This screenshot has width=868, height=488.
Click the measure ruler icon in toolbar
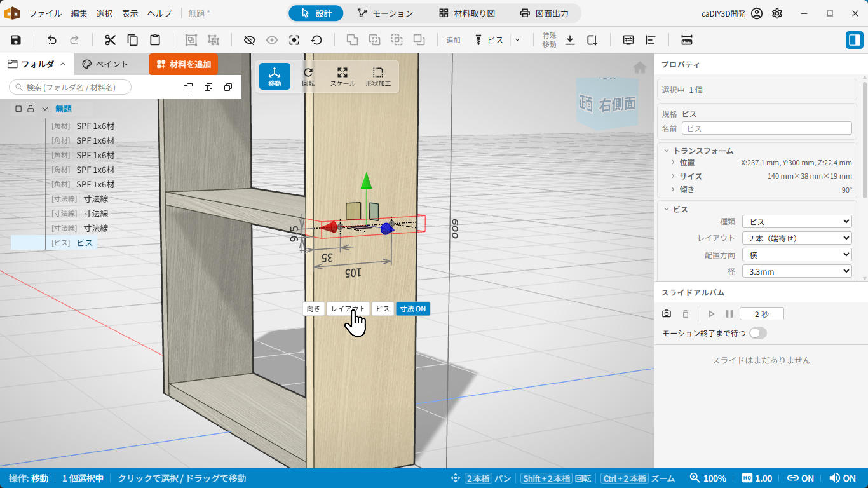(x=686, y=40)
